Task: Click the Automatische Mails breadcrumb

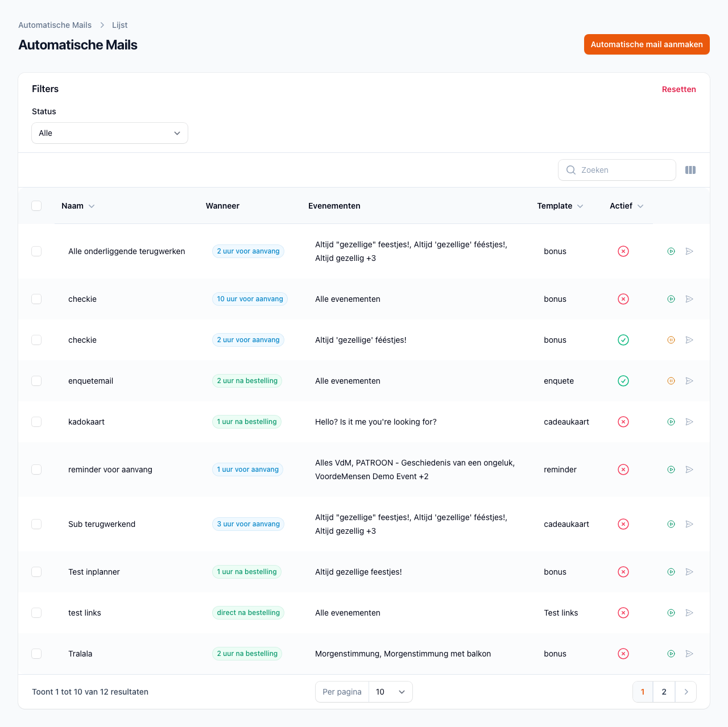Action: point(55,25)
